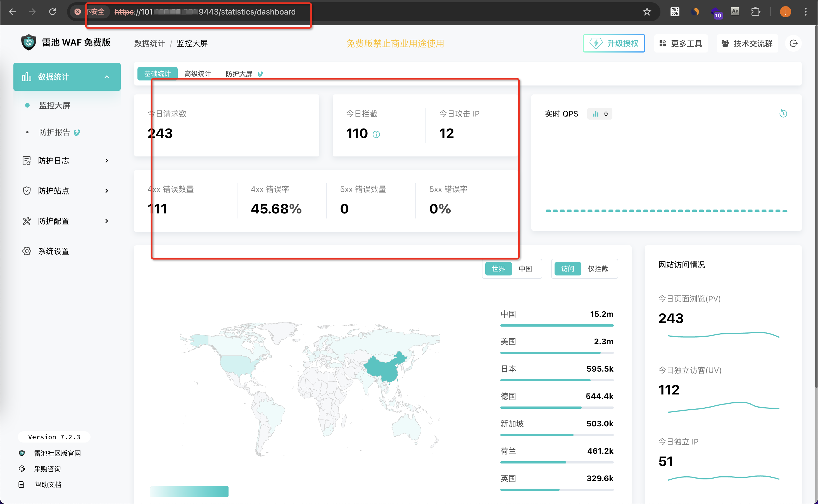
Task: Click the info icon beside 110
Action: click(376, 134)
